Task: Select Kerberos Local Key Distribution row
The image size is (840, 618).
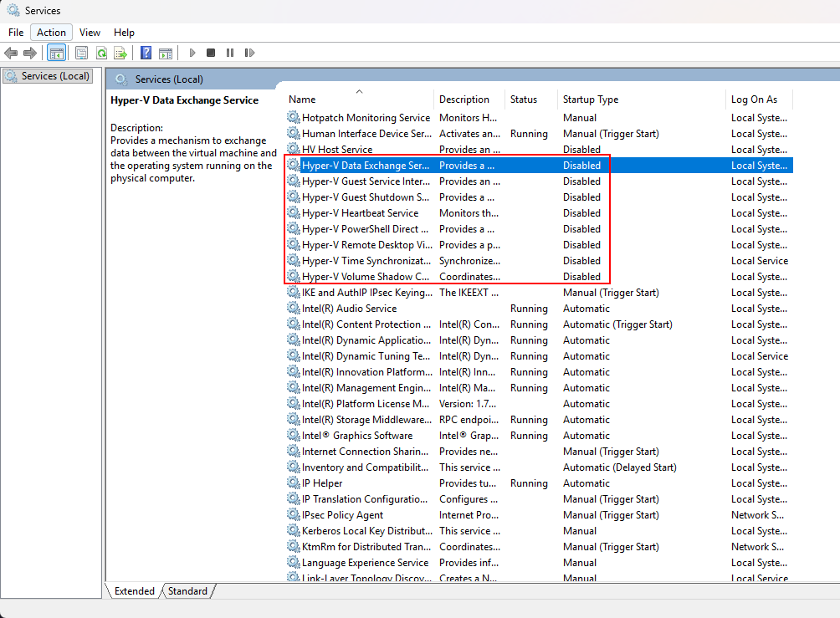Action: [x=539, y=531]
